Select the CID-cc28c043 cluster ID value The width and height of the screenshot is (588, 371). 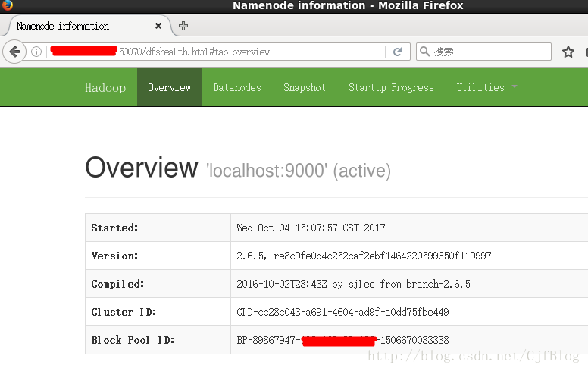click(342, 312)
